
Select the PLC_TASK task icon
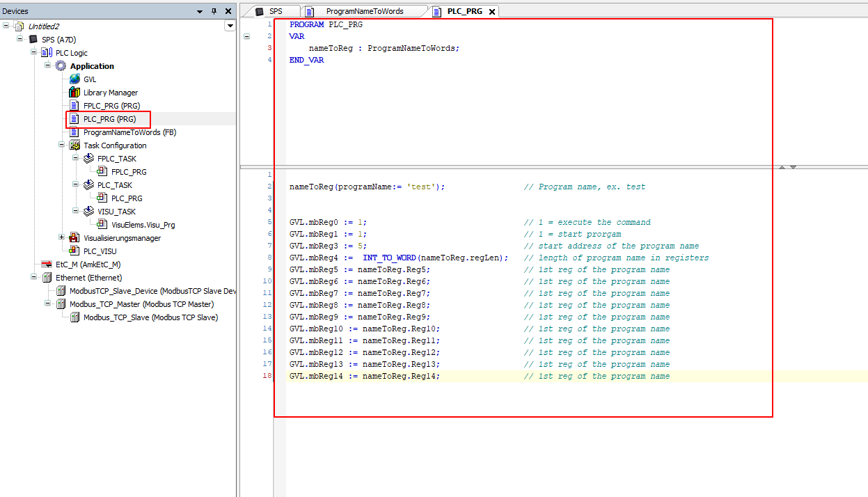coord(88,185)
